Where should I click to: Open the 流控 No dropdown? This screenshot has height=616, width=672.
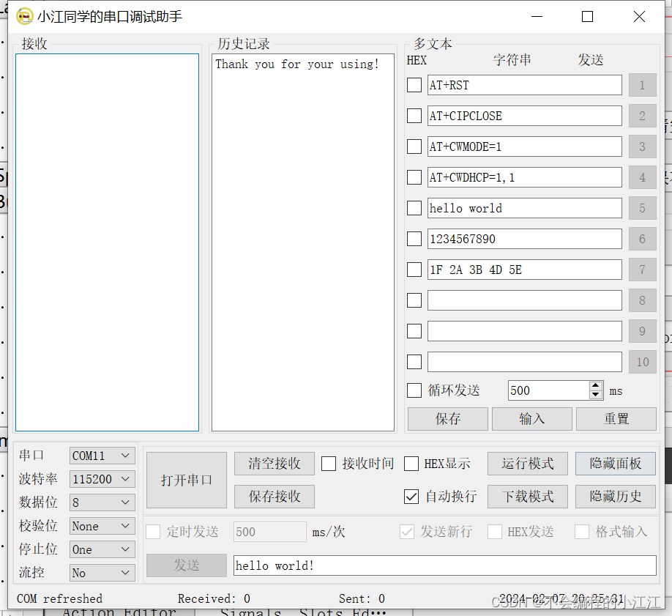102,573
